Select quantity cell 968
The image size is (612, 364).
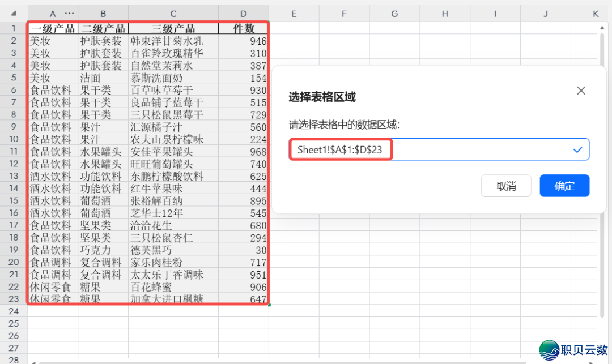[244, 151]
